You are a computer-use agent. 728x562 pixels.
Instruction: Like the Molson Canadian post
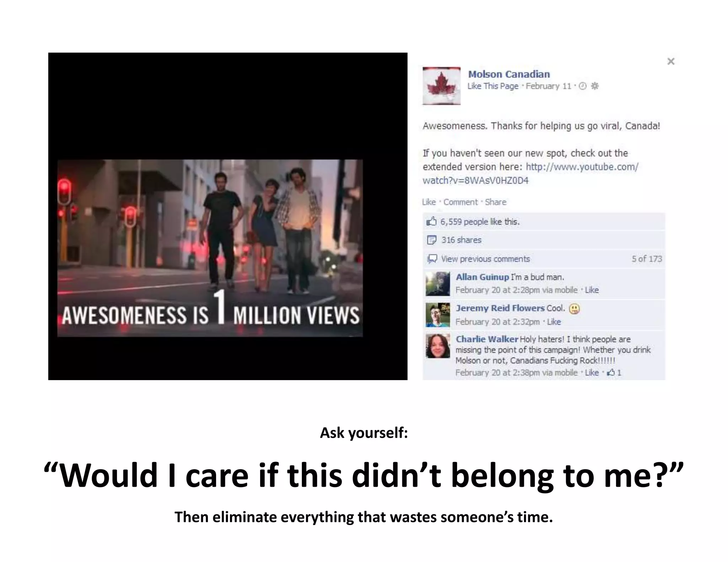[429, 202]
